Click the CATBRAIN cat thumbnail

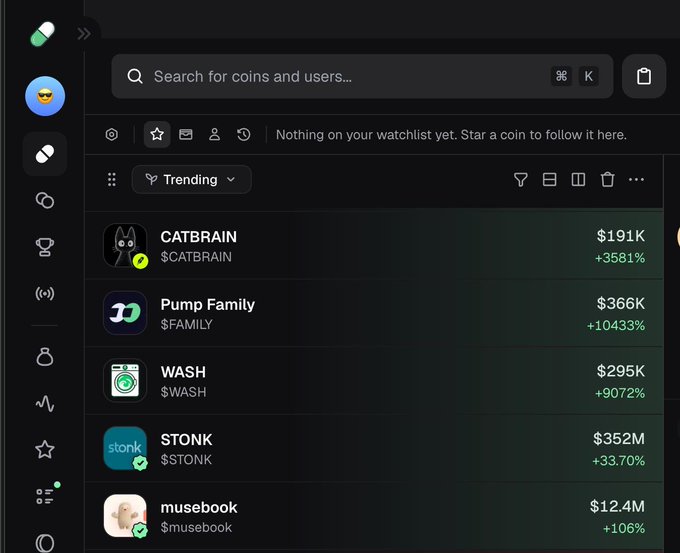point(125,245)
